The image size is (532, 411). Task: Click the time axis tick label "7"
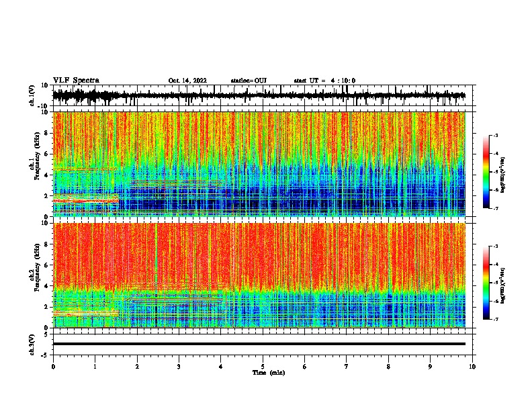[x=347, y=367]
